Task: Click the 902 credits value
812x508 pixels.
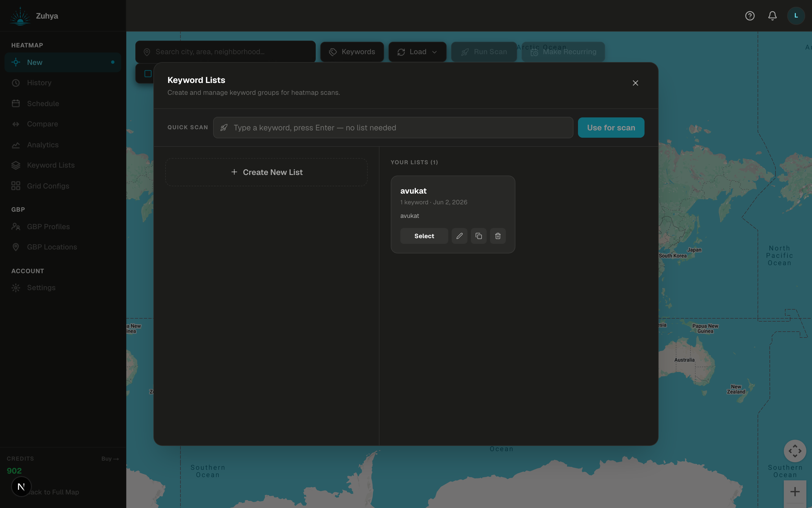Action: [x=14, y=471]
